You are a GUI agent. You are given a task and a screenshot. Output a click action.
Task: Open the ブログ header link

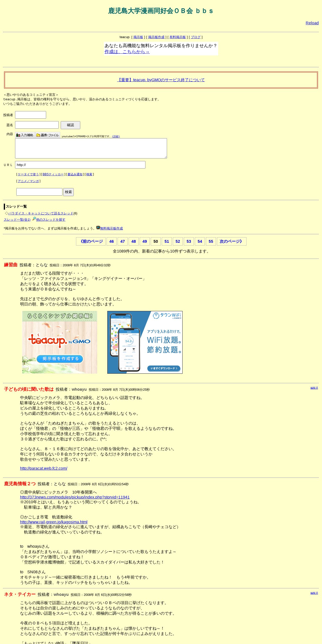coord(196,37)
